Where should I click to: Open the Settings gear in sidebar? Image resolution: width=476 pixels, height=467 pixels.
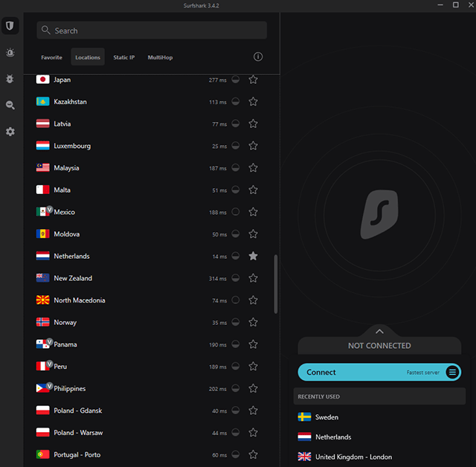(x=10, y=132)
